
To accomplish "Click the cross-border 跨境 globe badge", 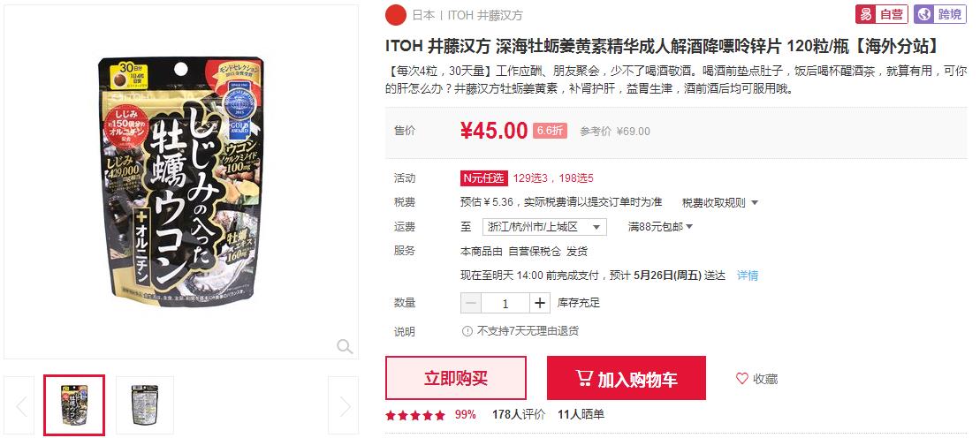I will tap(940, 14).
